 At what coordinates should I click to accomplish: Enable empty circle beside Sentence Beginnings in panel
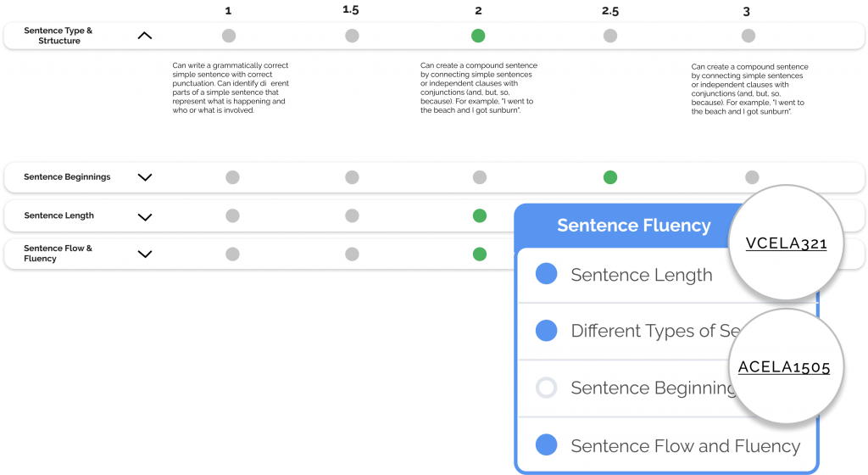coord(547,388)
